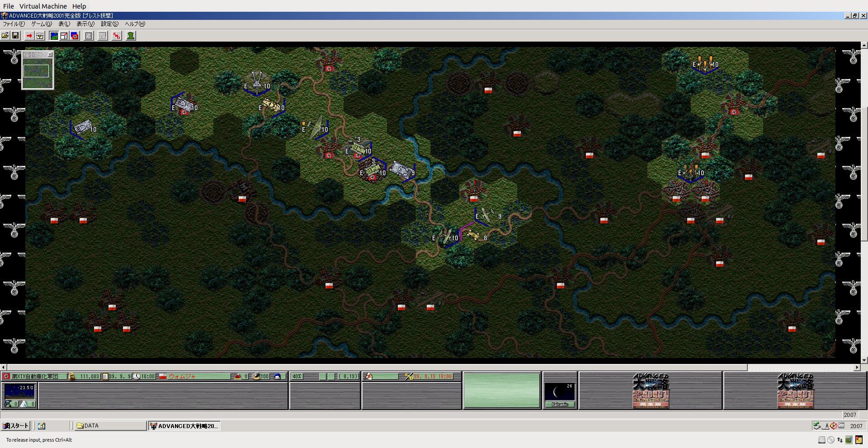868x448 pixels.
Task: Click the open file folder toolbar icon
Action: point(5,36)
